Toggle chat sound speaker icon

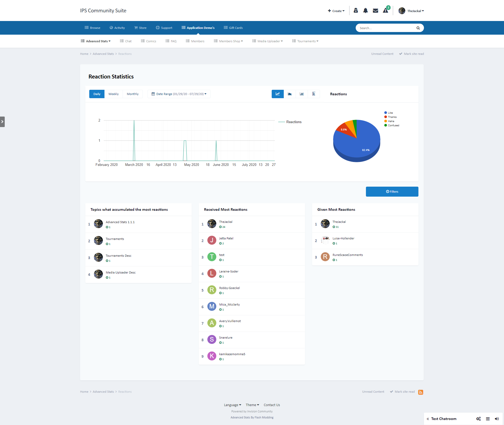click(x=497, y=419)
